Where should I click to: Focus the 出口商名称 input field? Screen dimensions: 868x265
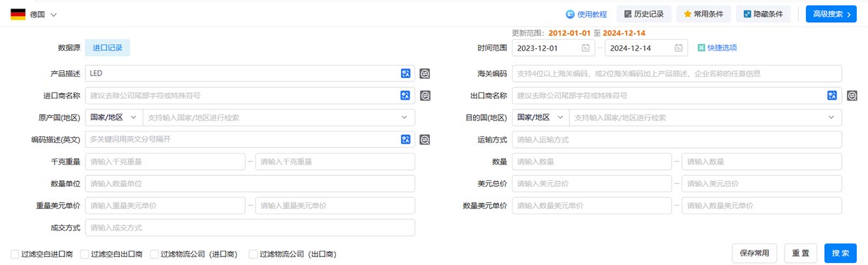click(677, 96)
